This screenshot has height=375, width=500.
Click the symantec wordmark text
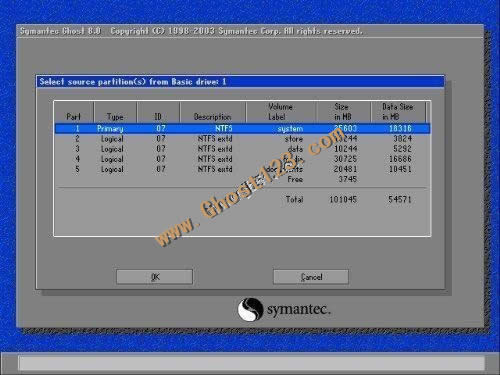click(x=299, y=310)
